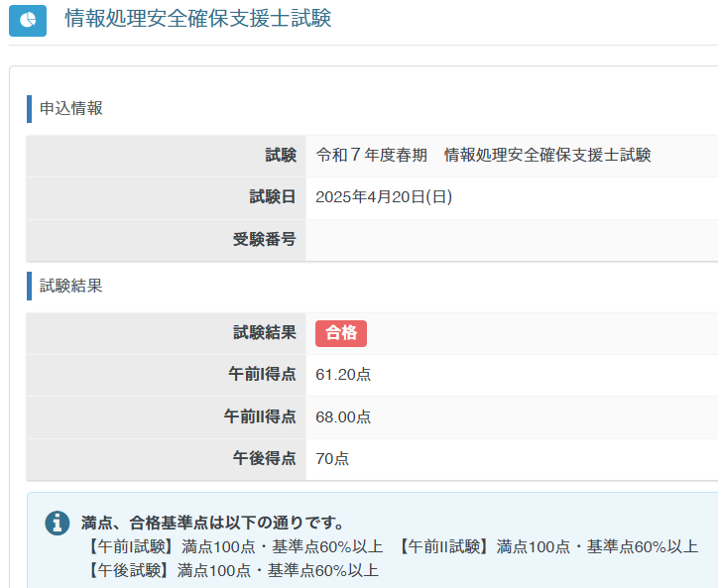Click the 61.20点 score value
Screen dimensions: 718x588
(x=343, y=375)
